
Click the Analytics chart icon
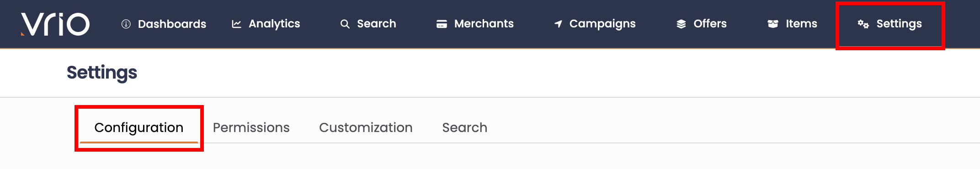(236, 24)
